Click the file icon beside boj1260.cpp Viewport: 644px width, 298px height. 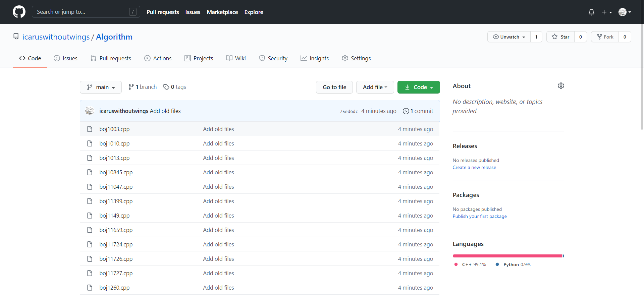tap(90, 288)
